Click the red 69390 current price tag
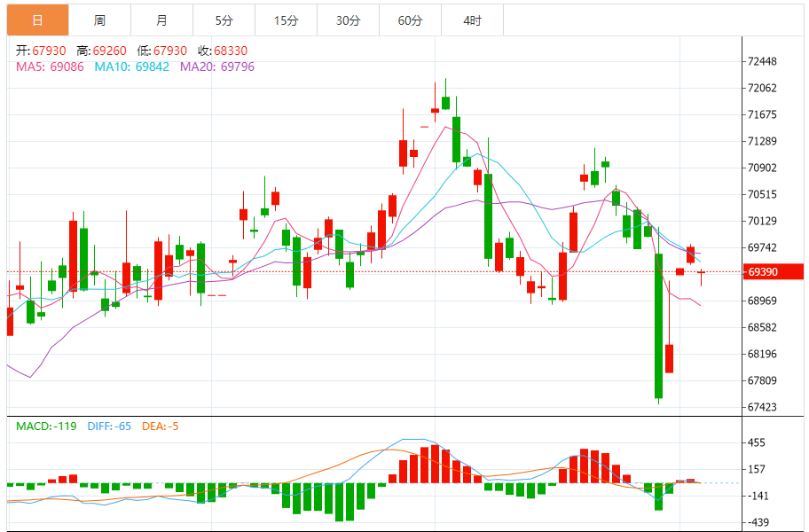The height and width of the screenshot is (532, 809). (763, 272)
